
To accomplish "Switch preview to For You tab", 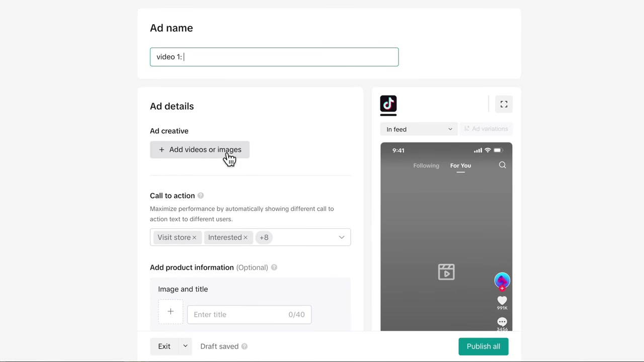I will tap(460, 165).
